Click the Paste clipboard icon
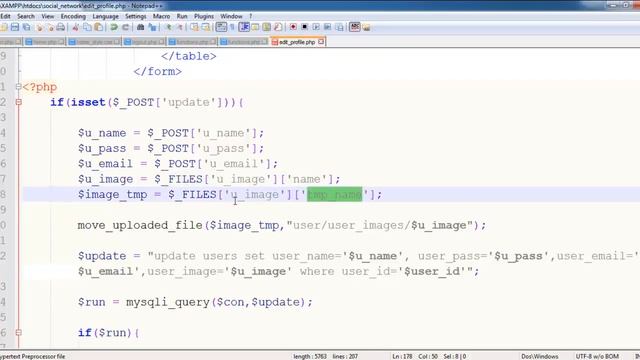This screenshot has height=360, width=640. (x=98, y=27)
